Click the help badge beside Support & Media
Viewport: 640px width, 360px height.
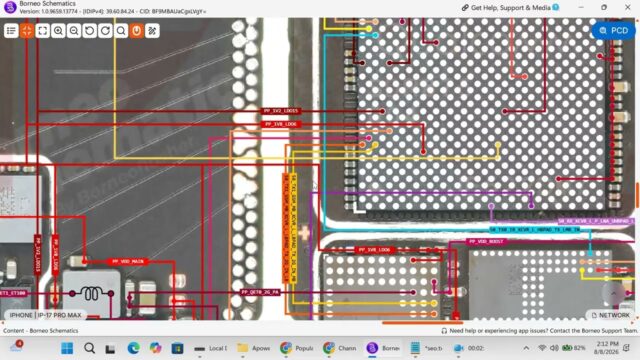pyautogui.click(x=556, y=7)
